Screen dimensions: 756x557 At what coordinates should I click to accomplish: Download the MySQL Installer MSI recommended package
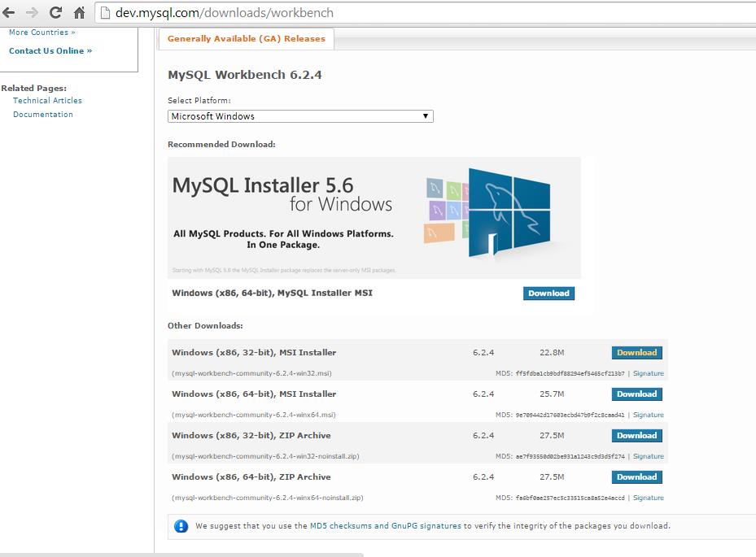click(x=548, y=293)
